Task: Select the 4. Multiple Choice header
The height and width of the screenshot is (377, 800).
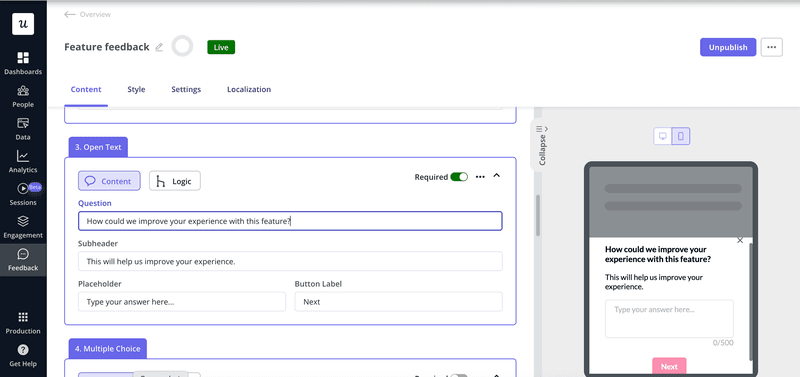Action: point(108,348)
